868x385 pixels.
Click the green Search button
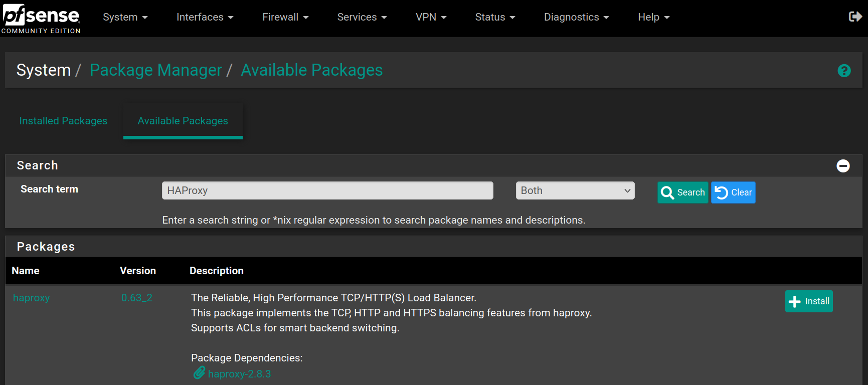tap(683, 192)
